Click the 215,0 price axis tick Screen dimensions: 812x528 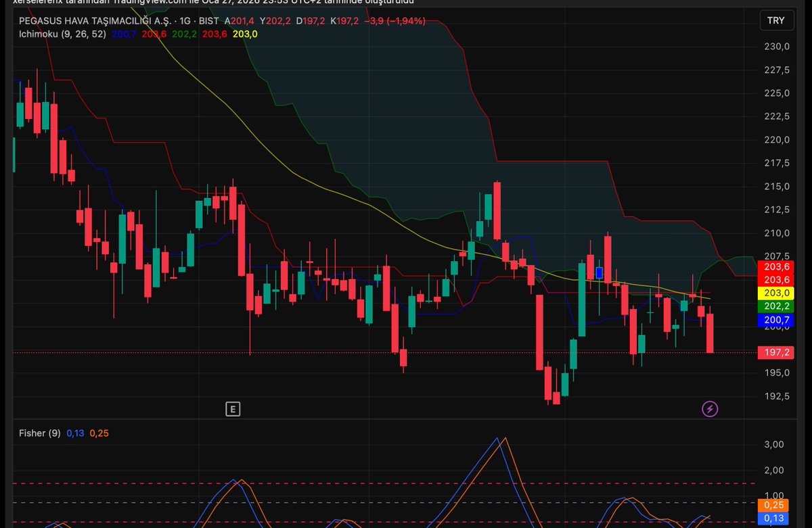coord(777,187)
